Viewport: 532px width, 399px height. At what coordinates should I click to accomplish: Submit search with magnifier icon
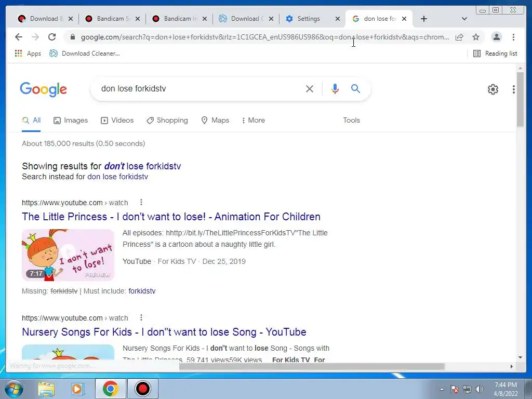pos(355,88)
